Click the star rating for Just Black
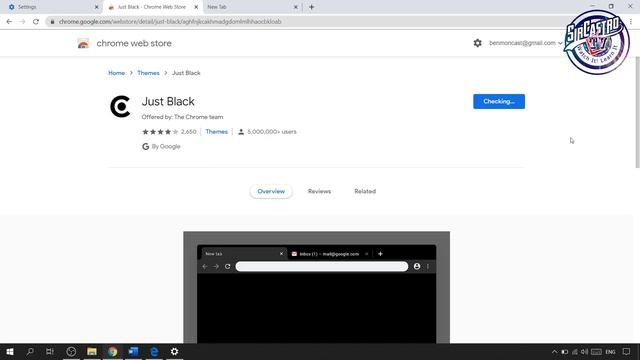 [x=160, y=131]
